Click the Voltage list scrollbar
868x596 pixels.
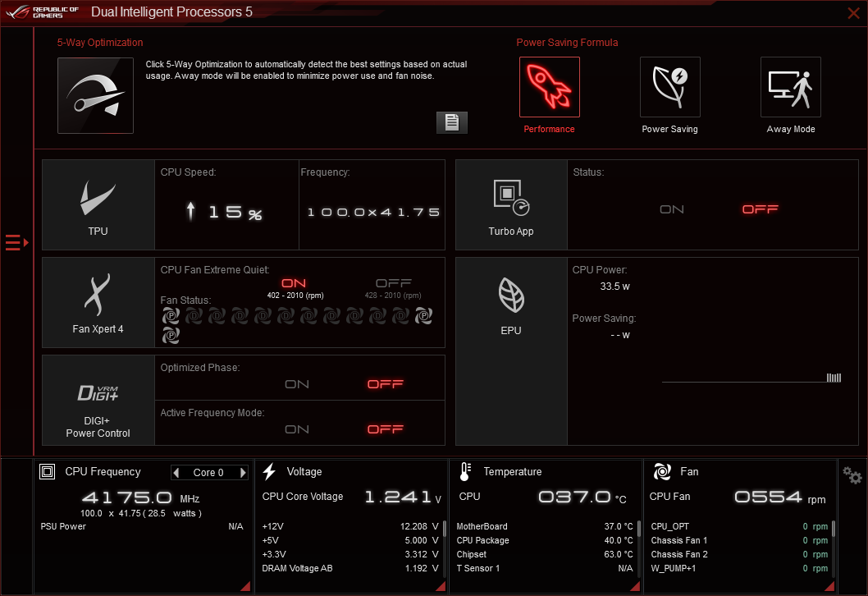point(444,529)
